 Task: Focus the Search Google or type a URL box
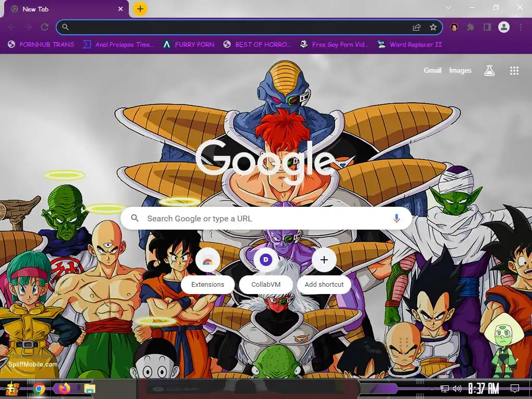[267, 219]
